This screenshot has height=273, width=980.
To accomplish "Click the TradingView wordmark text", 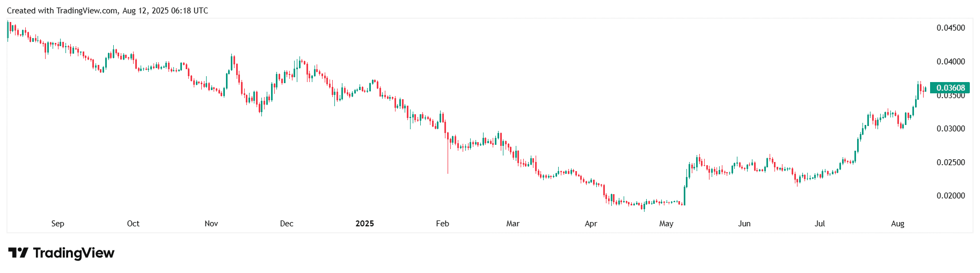I will coord(74,253).
